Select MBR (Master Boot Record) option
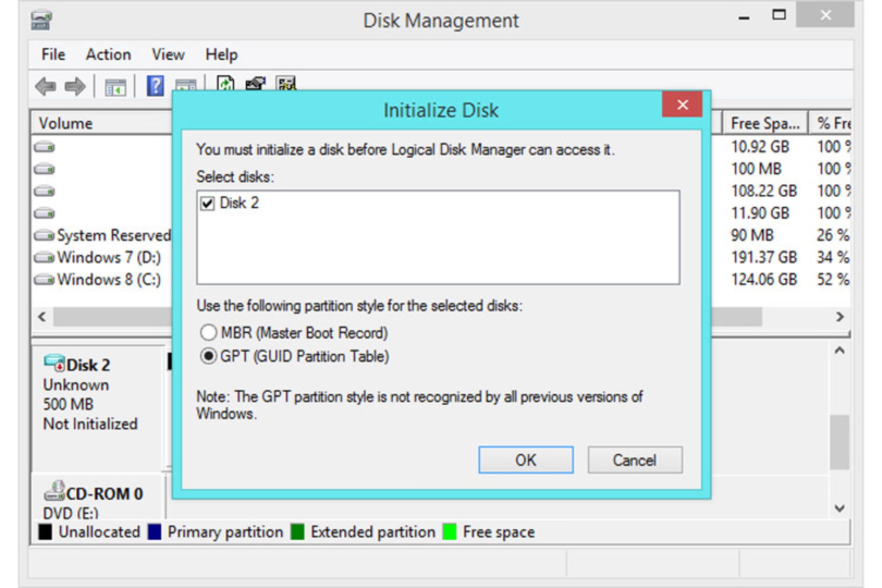 click(x=209, y=332)
